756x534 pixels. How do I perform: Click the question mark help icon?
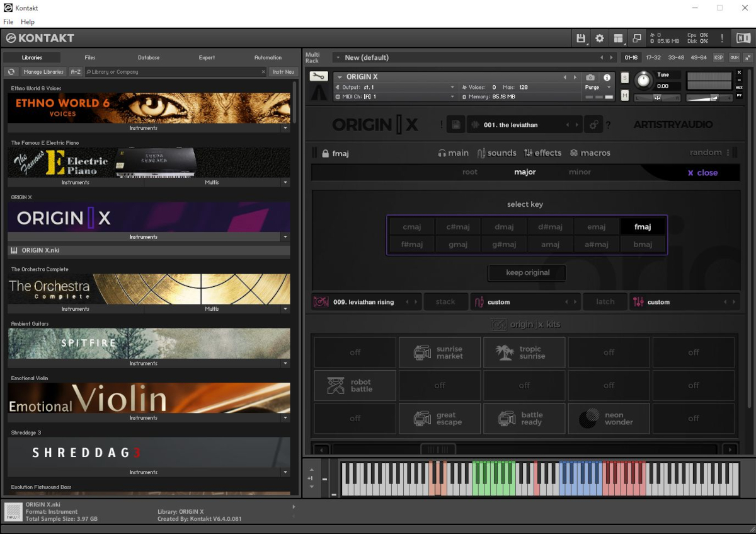pos(608,125)
